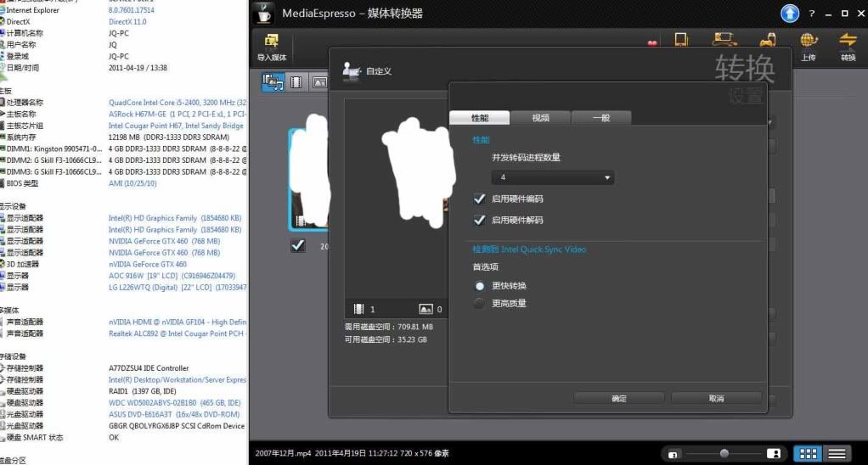Switch to list view layout
The image size is (868, 465).
point(837,454)
